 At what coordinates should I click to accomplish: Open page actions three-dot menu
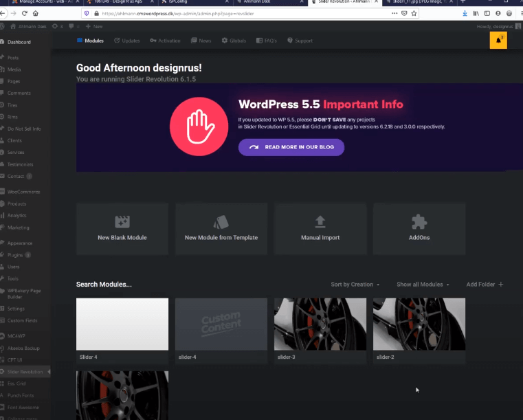pyautogui.click(x=394, y=13)
